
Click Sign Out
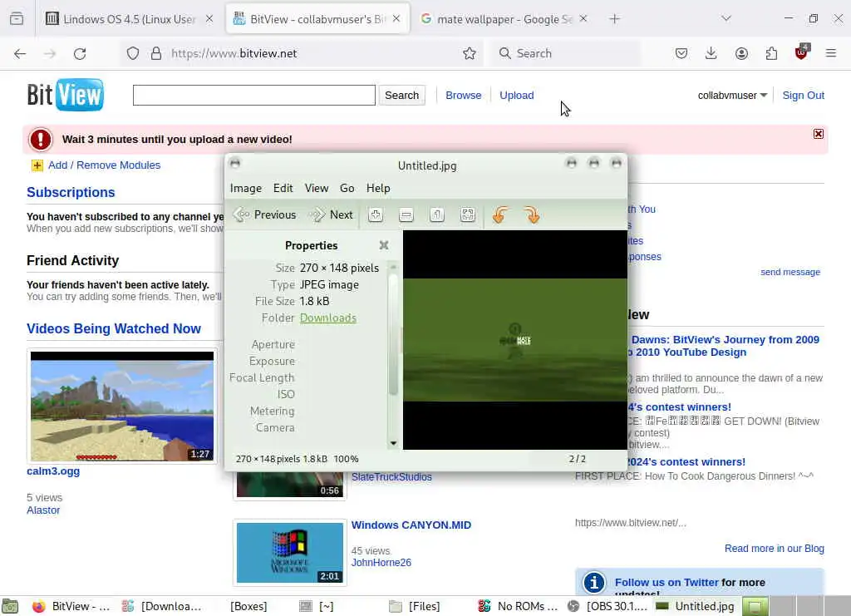[x=804, y=96]
